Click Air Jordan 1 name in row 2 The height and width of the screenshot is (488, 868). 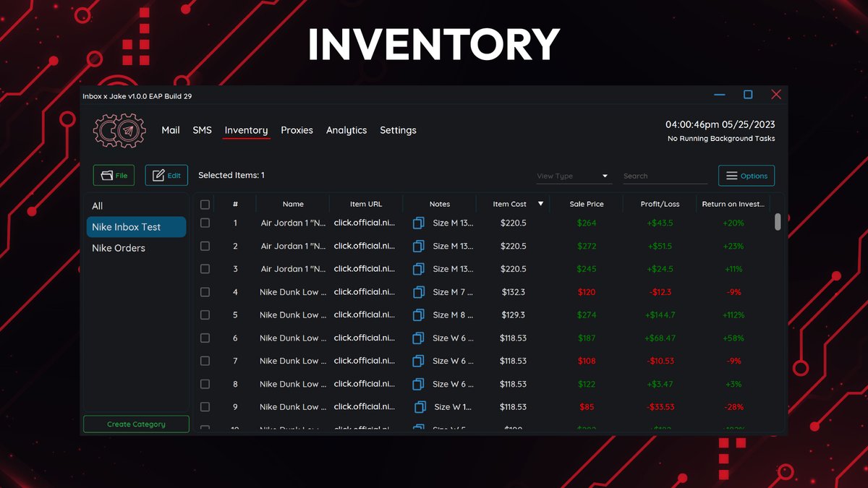click(293, 247)
